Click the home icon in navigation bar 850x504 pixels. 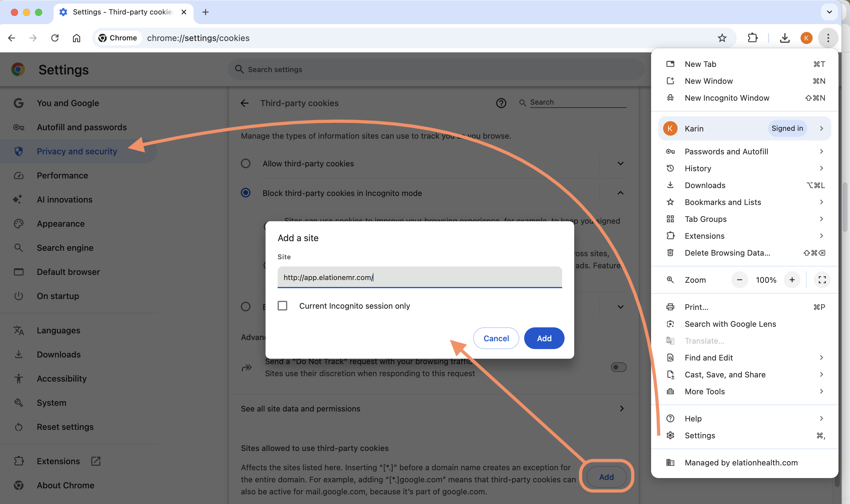click(x=76, y=38)
